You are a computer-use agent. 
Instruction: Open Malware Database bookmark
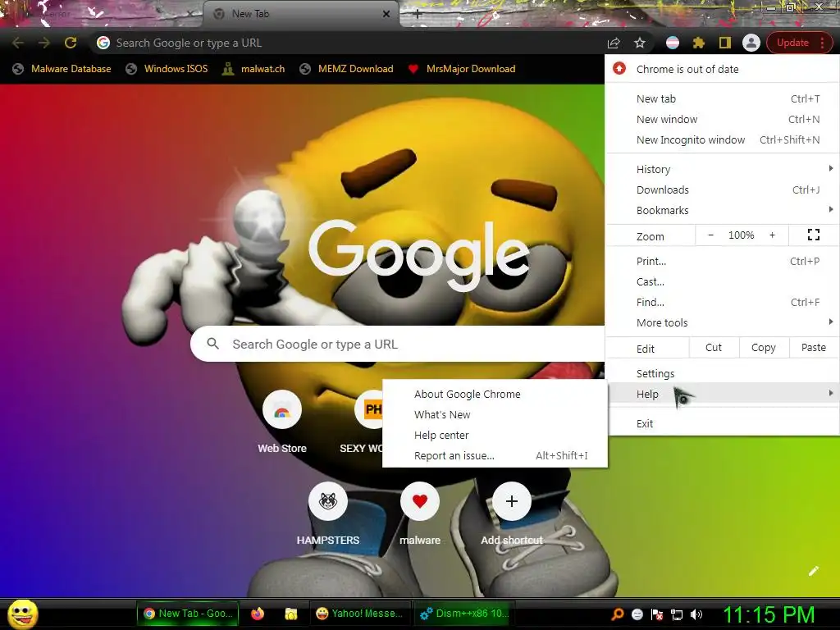[62, 69]
